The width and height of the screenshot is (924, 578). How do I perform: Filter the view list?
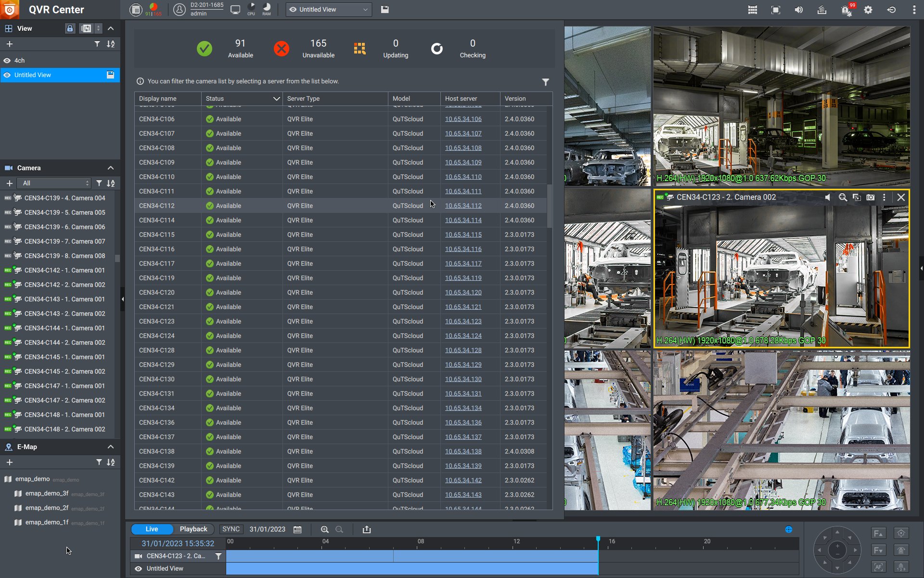[x=97, y=44]
